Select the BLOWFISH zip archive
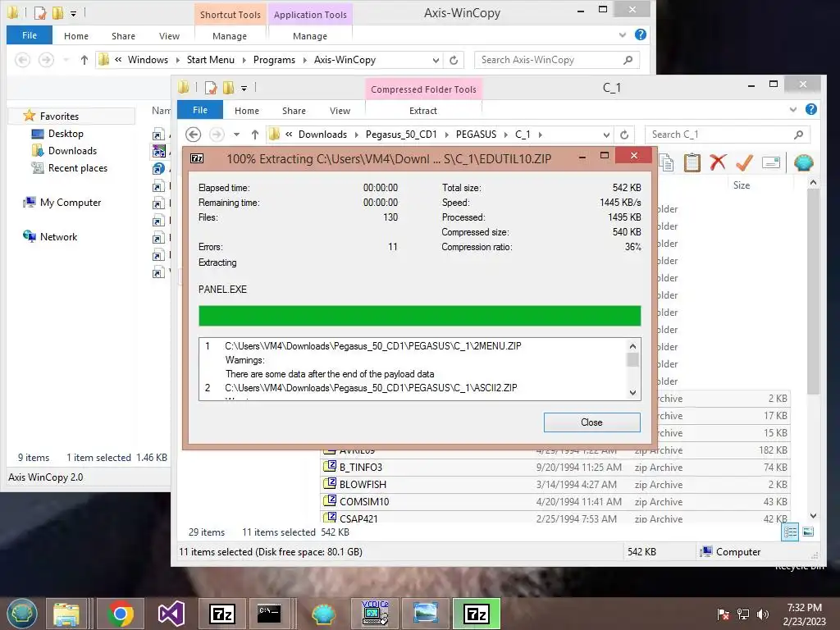 [x=555, y=484]
